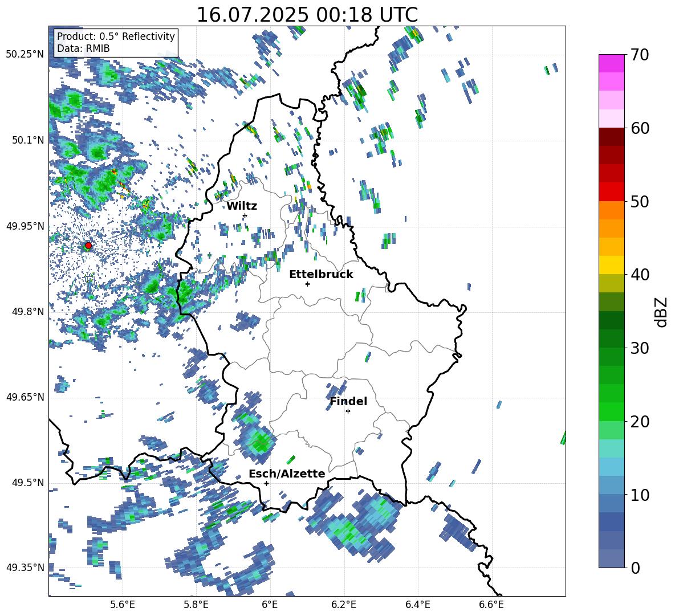Click the 'dBZ' colorbar axis label

(661, 312)
